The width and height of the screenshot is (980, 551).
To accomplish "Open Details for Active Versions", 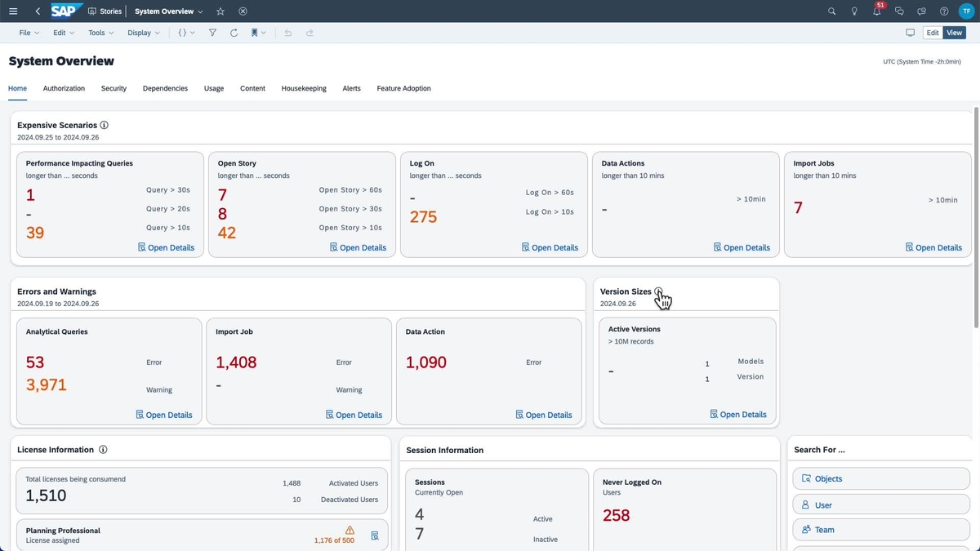I will click(x=738, y=415).
